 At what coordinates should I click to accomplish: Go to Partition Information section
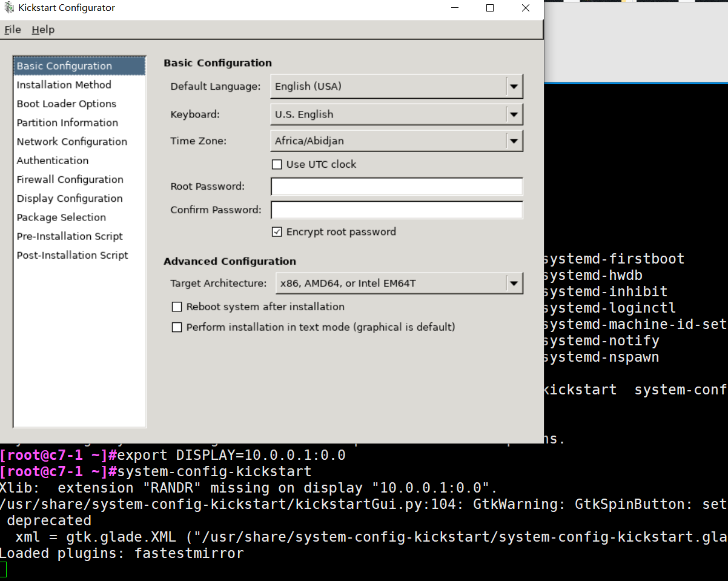coord(79,122)
